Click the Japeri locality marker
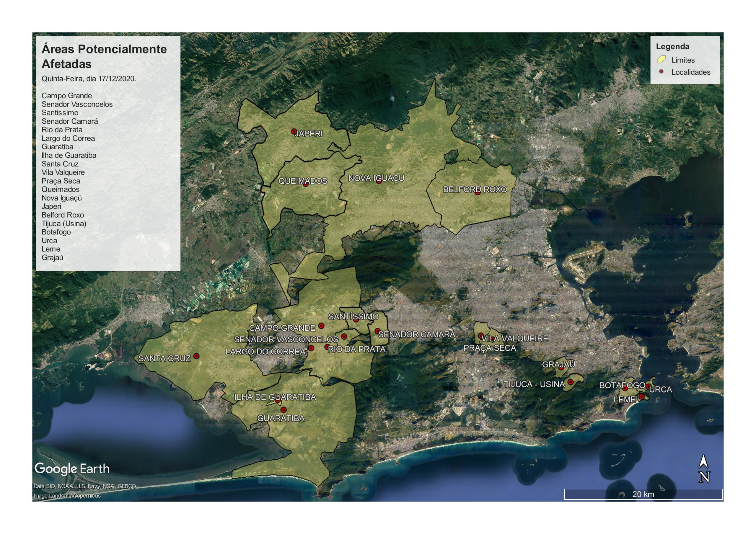756x534 pixels. (294, 131)
